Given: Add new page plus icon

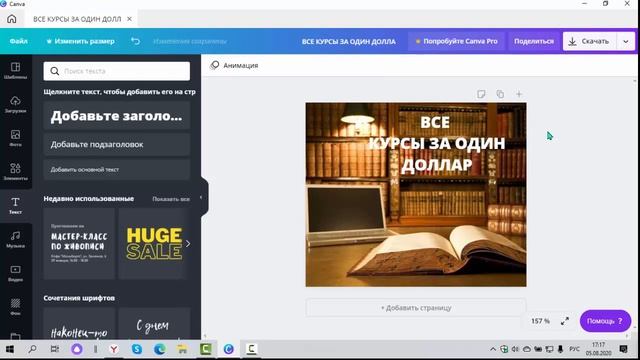Looking at the screenshot, I should point(519,94).
